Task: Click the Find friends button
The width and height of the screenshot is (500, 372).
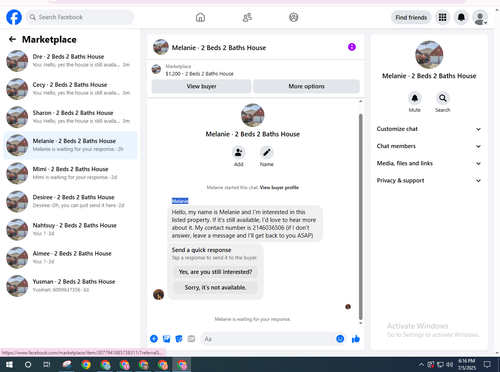Action: [x=411, y=17]
